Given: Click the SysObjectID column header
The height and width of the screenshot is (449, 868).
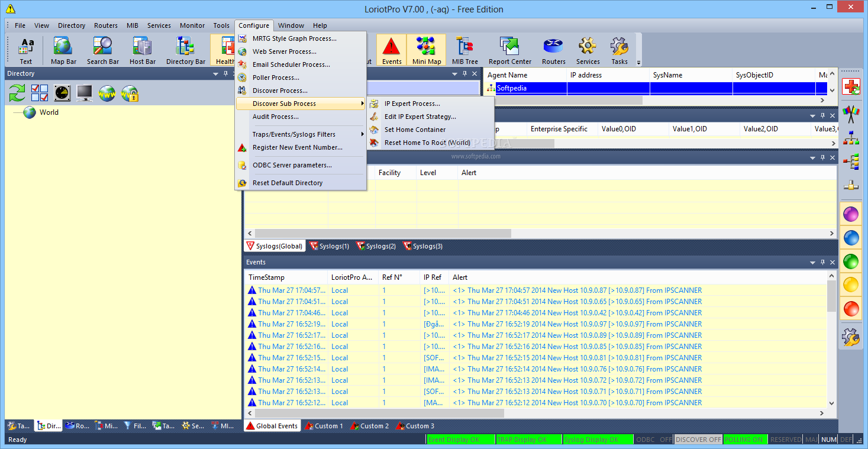Looking at the screenshot, I should pos(774,75).
